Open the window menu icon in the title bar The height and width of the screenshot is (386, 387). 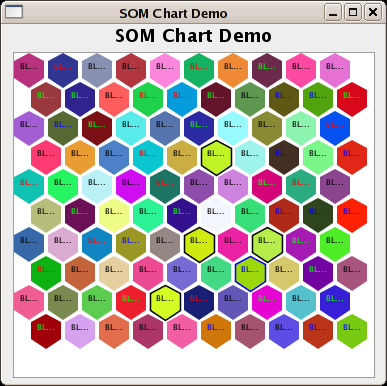coord(14,12)
